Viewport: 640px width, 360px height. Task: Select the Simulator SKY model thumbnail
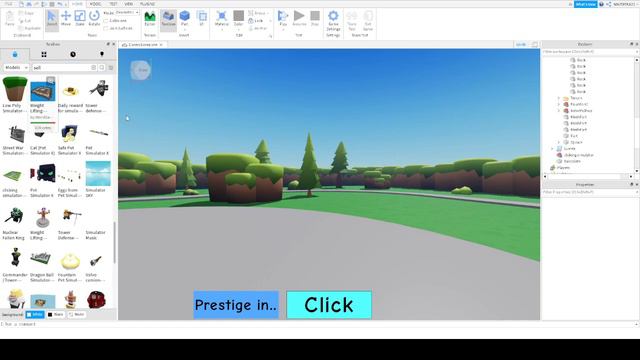pyautogui.click(x=98, y=173)
